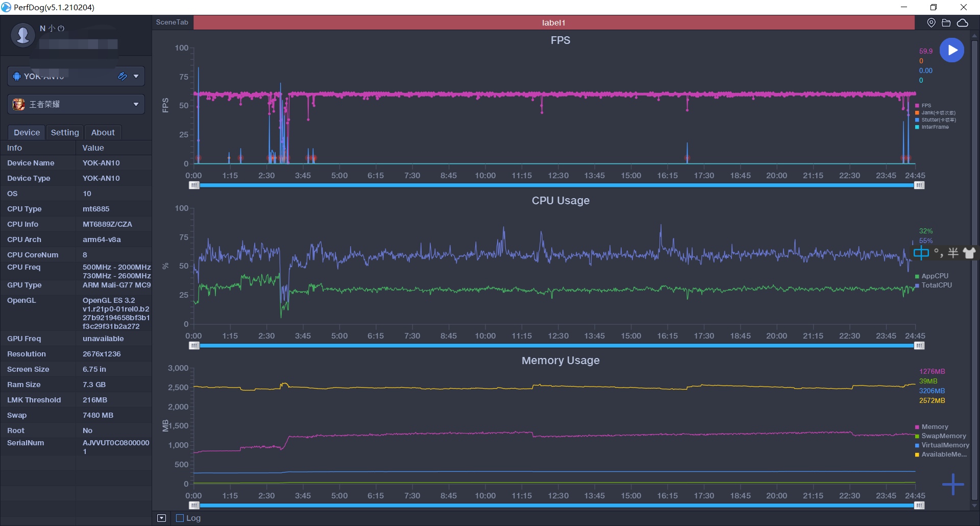Image resolution: width=980 pixels, height=526 pixels.
Task: Switch to the About tab
Action: tap(103, 132)
